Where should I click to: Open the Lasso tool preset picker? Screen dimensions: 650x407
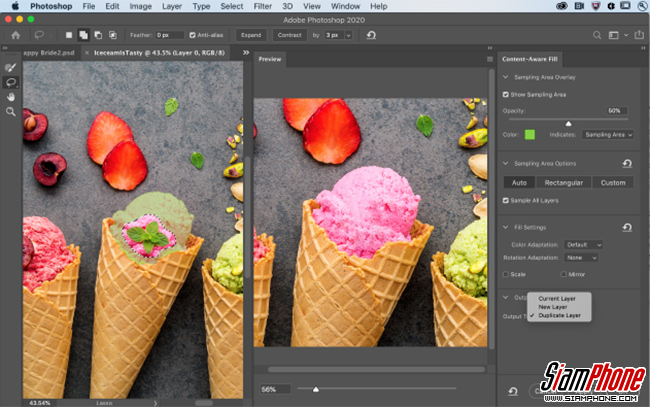click(41, 35)
